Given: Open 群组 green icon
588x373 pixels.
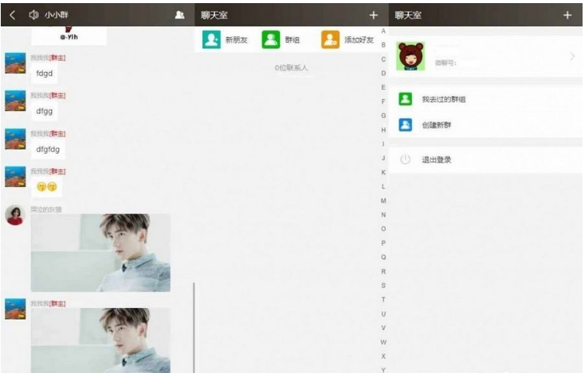Looking at the screenshot, I should pos(271,40).
